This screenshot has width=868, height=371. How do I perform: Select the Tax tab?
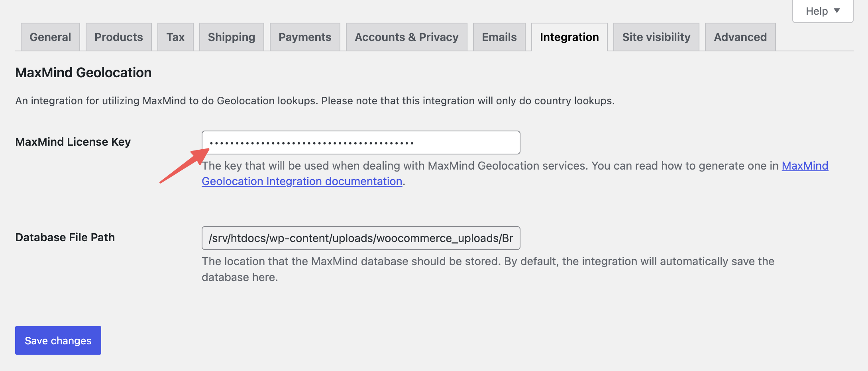175,37
